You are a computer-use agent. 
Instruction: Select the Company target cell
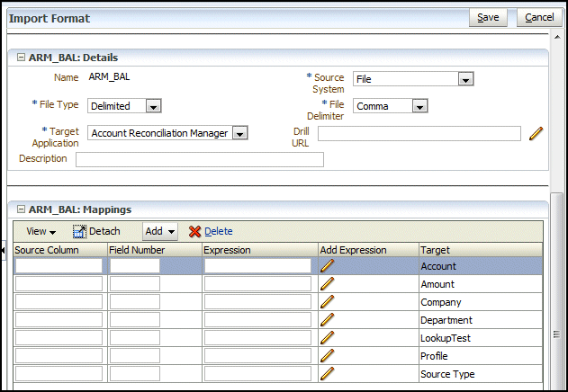pos(481,302)
